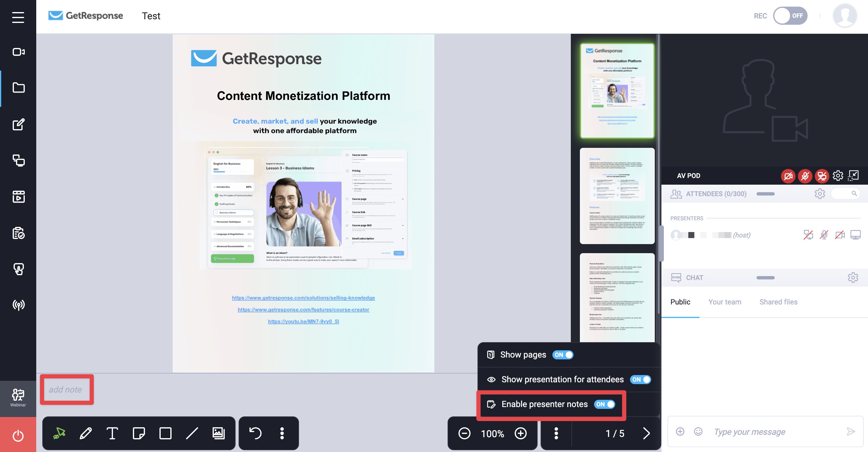Screen dimensions: 868x452
Task: Select the Text tool
Action: tap(112, 433)
